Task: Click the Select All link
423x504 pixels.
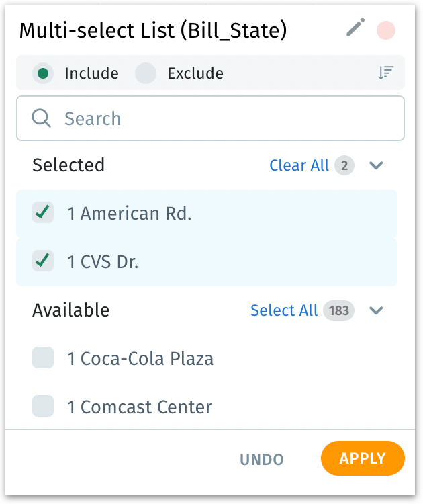Action: pyautogui.click(x=284, y=310)
